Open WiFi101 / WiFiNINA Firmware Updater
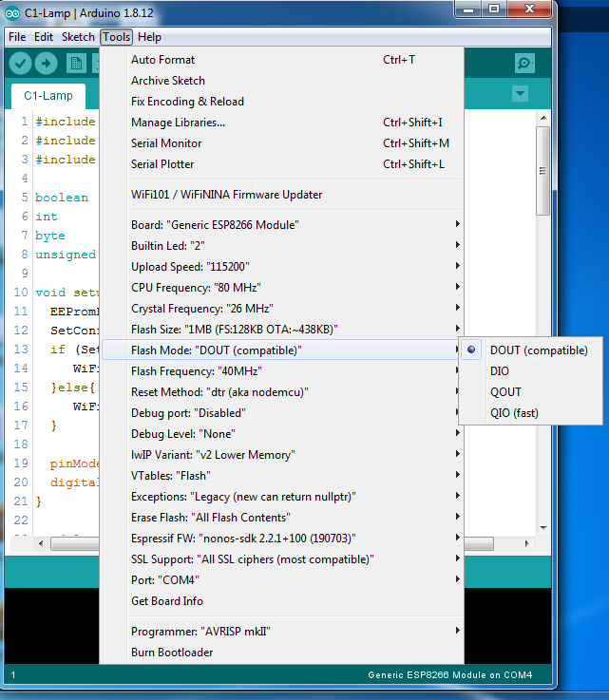The width and height of the screenshot is (609, 700). pyautogui.click(x=282, y=195)
